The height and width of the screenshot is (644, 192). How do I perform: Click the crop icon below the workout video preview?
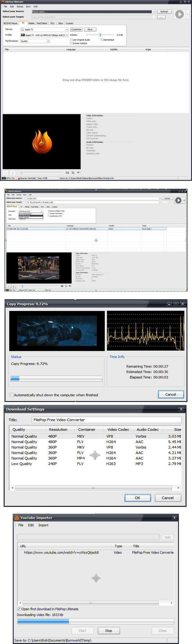pos(66,286)
